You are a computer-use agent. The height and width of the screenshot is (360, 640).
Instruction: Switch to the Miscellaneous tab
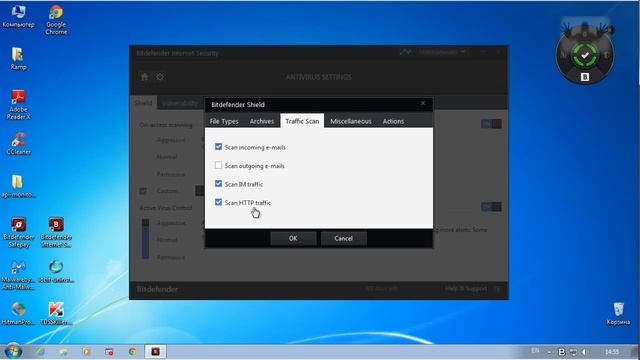tap(351, 121)
